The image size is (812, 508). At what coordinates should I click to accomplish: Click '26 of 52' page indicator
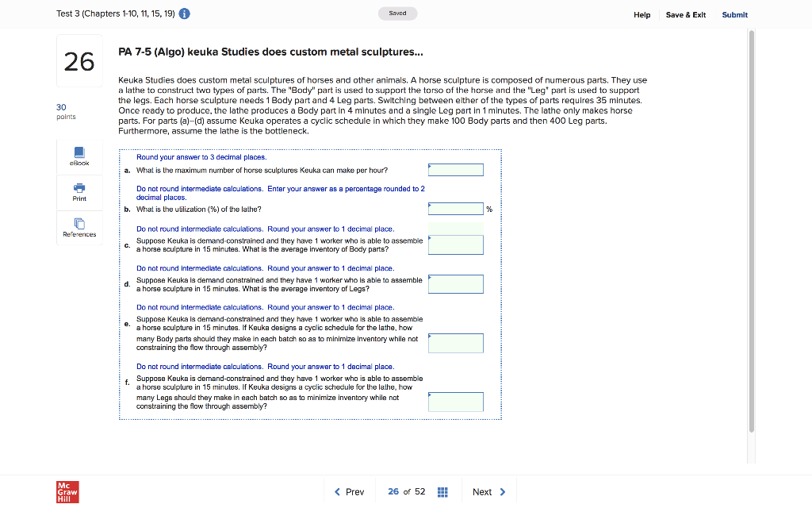point(407,492)
